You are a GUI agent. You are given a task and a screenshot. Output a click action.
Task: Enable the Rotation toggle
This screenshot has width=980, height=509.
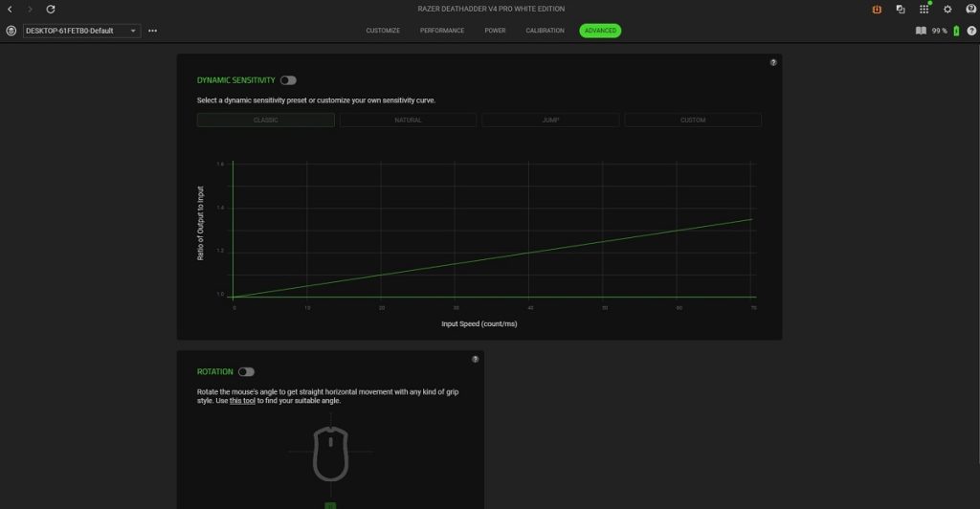coord(246,371)
